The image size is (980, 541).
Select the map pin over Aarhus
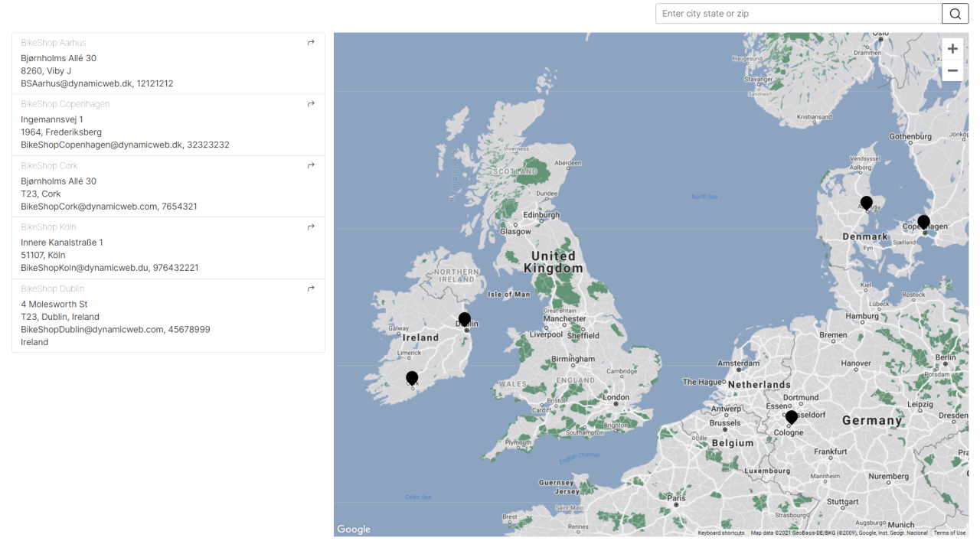(x=866, y=203)
